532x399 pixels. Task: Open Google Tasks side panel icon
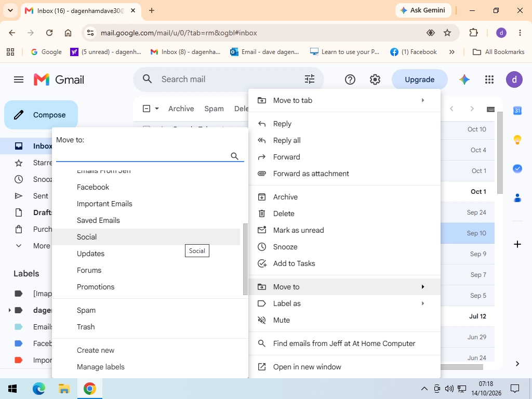click(517, 169)
